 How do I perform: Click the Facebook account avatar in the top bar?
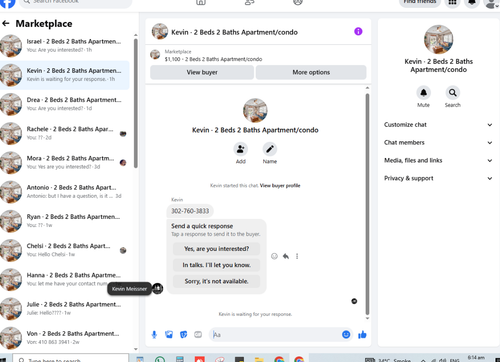[x=490, y=3]
